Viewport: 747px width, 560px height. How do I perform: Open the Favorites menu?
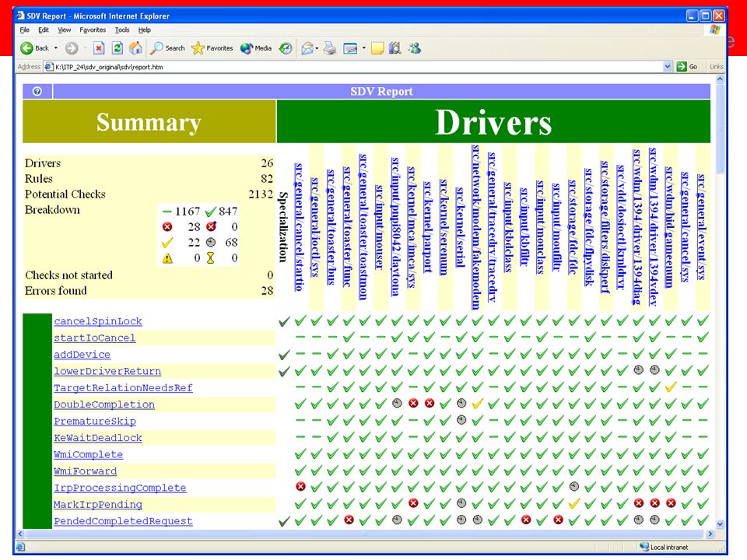coord(93,30)
